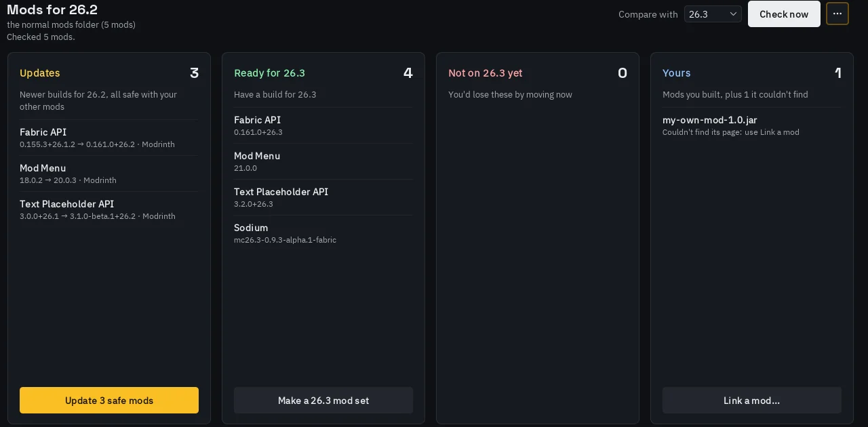Click the Check now button
Image resolution: width=868 pixels, height=427 pixels.
tap(784, 14)
